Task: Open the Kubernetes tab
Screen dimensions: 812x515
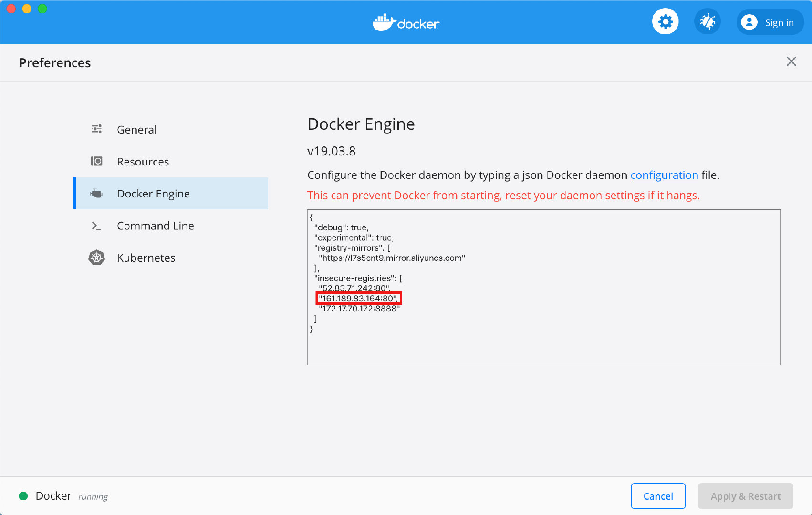Action: pyautogui.click(x=171, y=257)
